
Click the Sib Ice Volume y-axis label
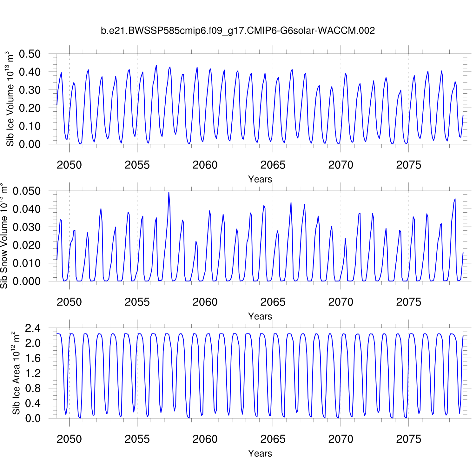[x=10, y=99]
